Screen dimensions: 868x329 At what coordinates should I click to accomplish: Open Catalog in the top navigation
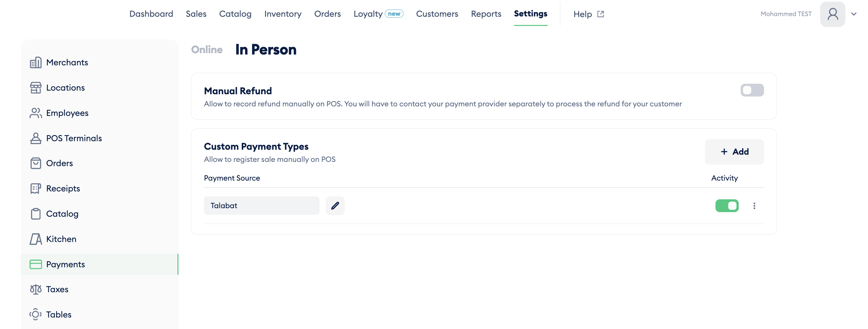[235, 14]
